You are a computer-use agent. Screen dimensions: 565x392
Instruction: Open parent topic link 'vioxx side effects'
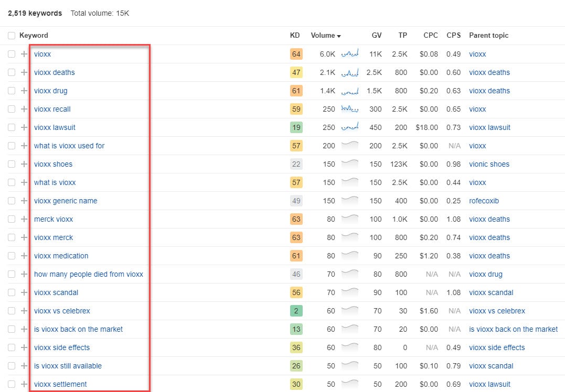497,348
